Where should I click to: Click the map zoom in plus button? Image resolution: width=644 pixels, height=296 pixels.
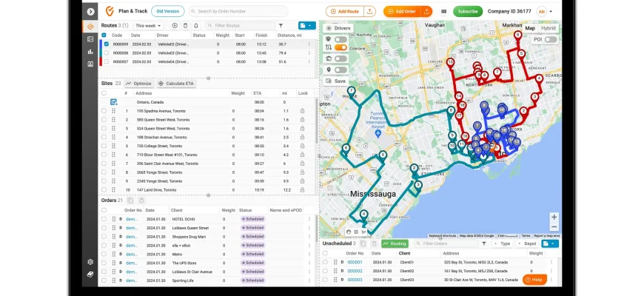[554, 218]
